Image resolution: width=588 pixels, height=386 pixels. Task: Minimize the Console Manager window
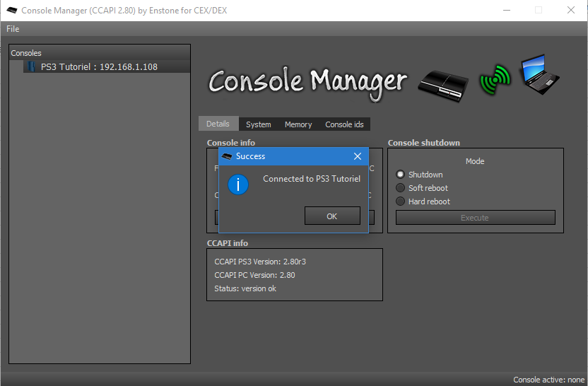click(x=507, y=10)
